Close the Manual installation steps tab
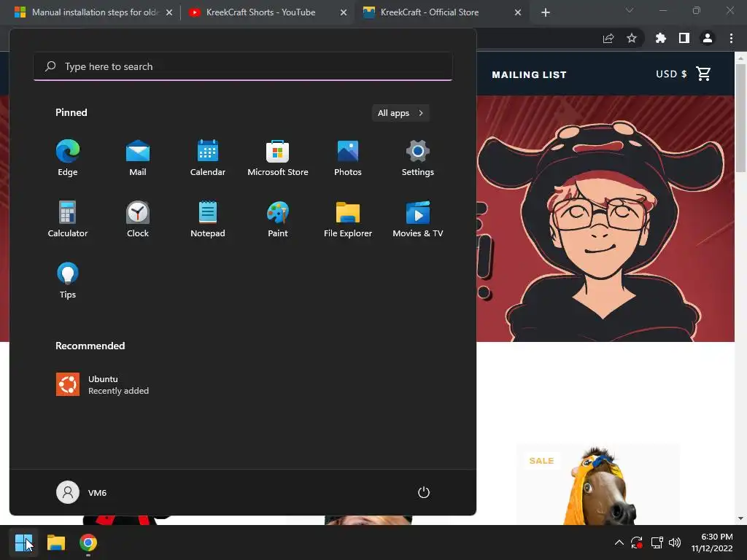747x560 pixels. tap(169, 12)
